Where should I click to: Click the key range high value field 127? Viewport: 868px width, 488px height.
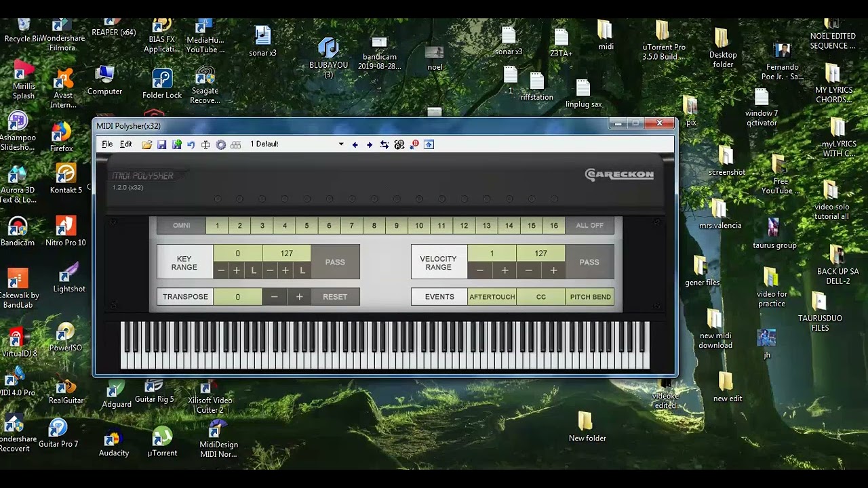coord(287,253)
